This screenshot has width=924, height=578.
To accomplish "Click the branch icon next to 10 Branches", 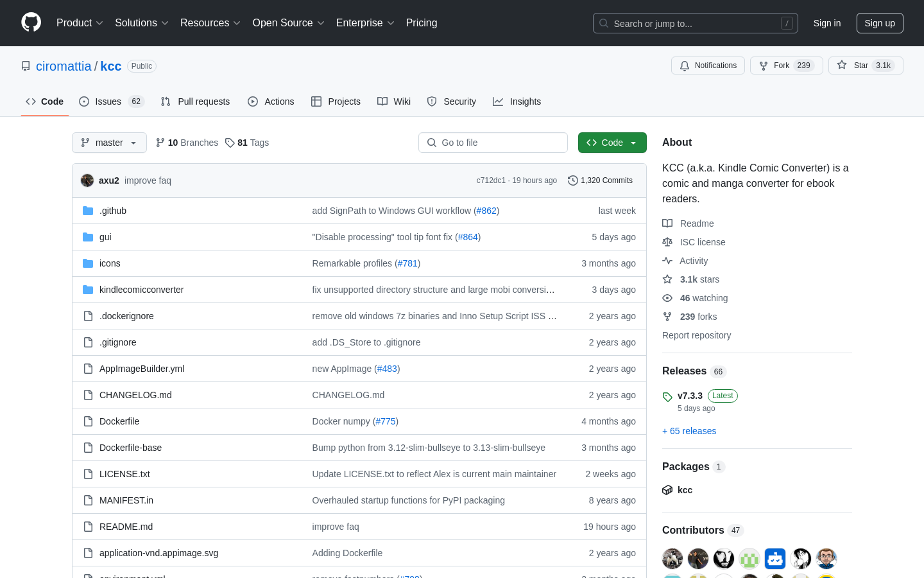I will (x=160, y=143).
